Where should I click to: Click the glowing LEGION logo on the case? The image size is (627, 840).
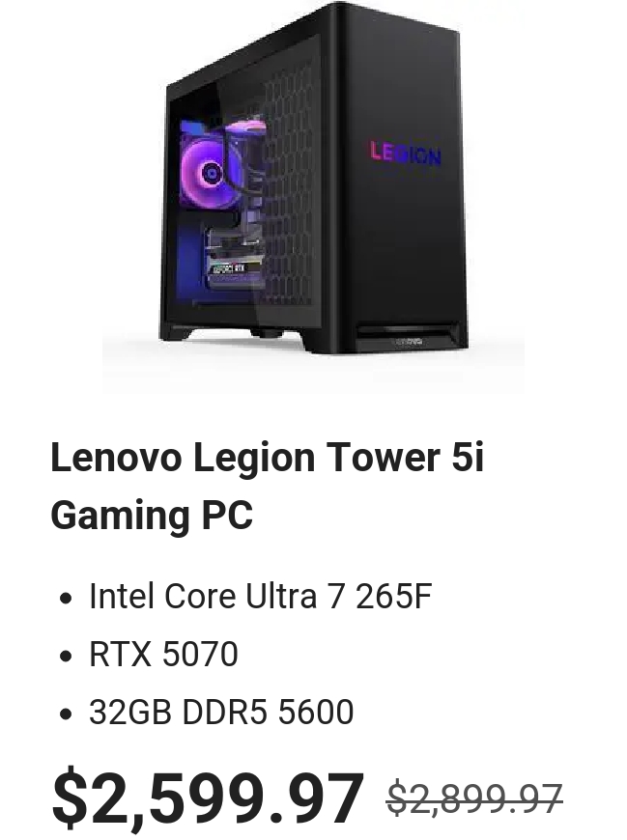(x=406, y=154)
